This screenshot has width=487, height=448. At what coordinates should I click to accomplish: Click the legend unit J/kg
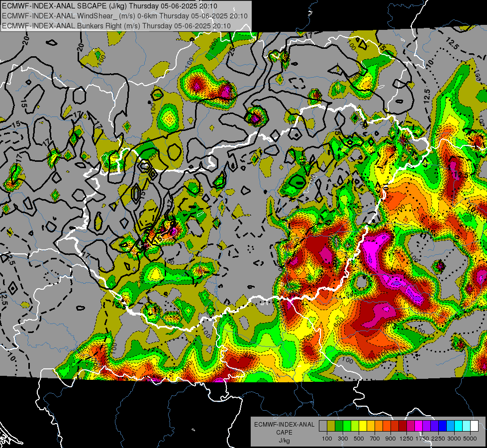click(x=284, y=441)
